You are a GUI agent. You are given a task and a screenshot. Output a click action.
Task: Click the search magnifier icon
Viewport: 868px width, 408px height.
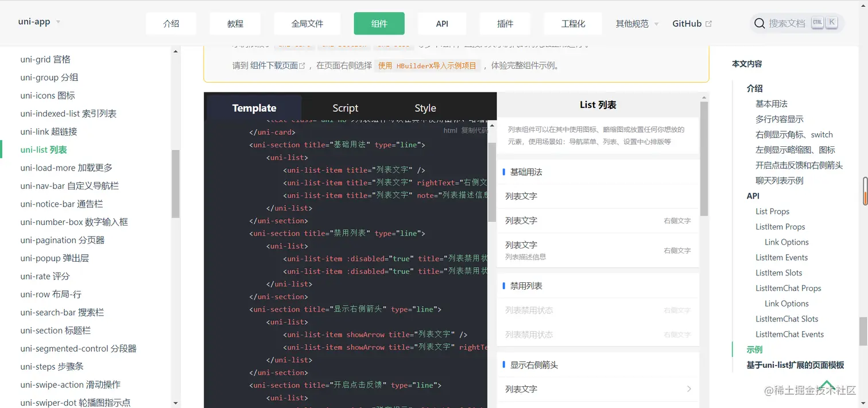[759, 24]
